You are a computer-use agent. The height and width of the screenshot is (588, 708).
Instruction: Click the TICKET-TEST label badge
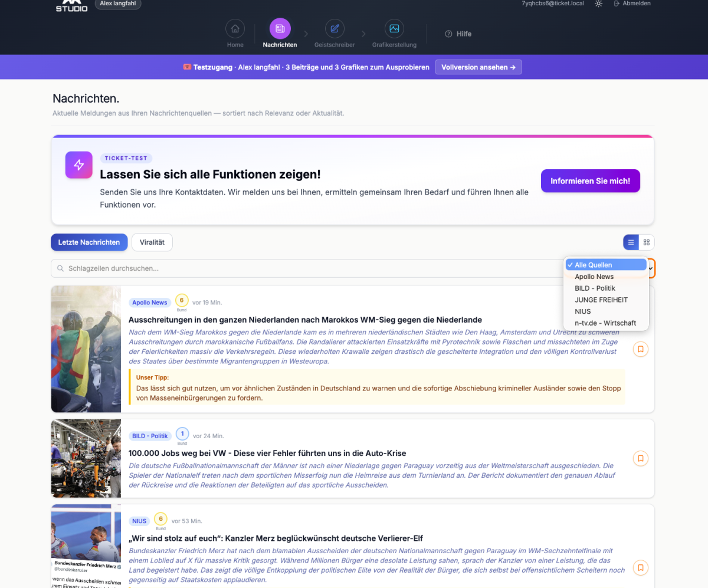coord(126,158)
